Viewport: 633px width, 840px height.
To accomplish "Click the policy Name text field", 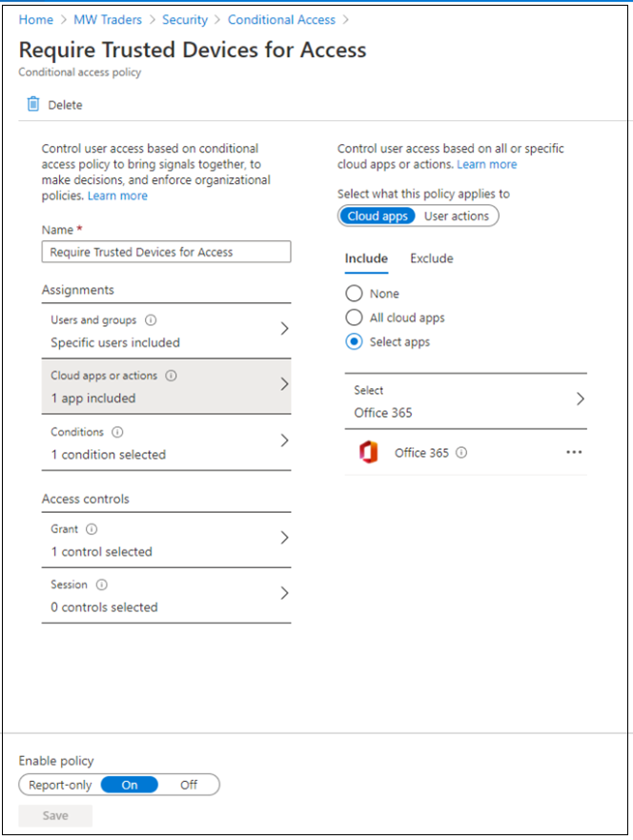I will 167,252.
